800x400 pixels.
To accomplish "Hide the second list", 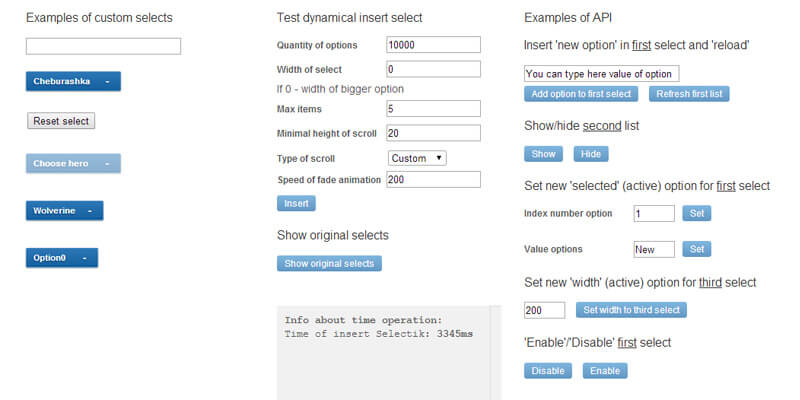I will click(591, 154).
